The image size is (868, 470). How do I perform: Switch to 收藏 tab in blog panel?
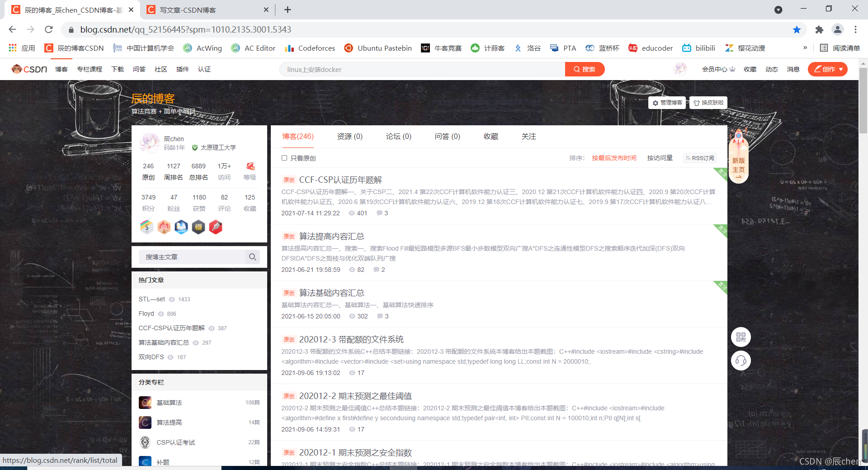[491, 137]
